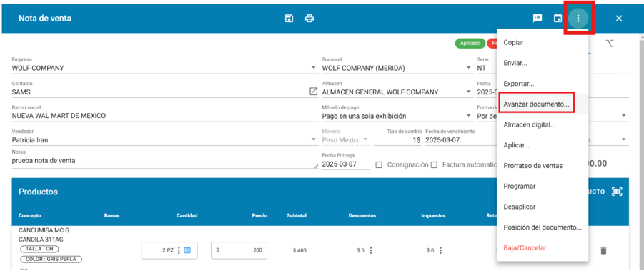
Task: Choose Exportar... in the menu
Action: (x=542, y=84)
